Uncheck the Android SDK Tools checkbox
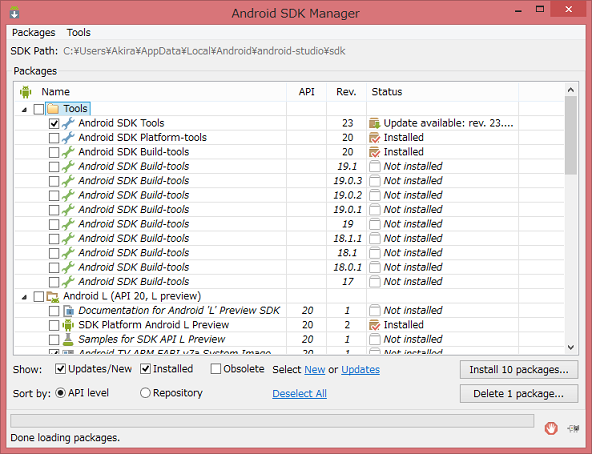The width and height of the screenshot is (592, 454). 54,124
